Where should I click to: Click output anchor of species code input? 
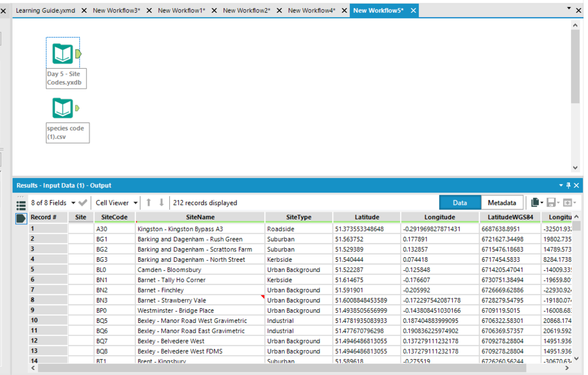[x=77, y=108]
